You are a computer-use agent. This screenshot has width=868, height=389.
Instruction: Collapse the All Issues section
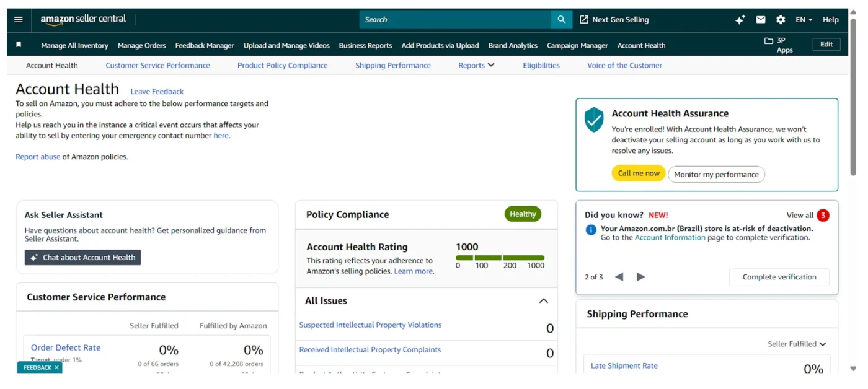pos(544,300)
